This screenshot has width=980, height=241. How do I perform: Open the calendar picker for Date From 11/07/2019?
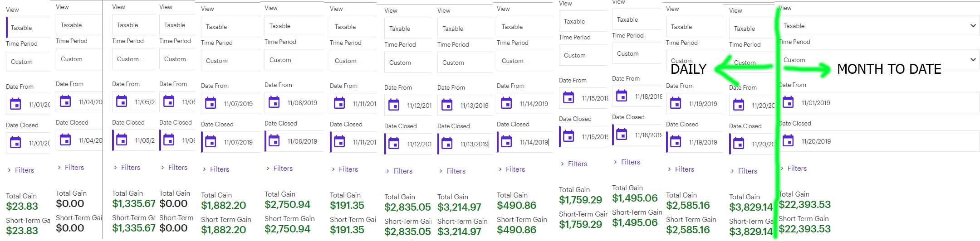(211, 103)
